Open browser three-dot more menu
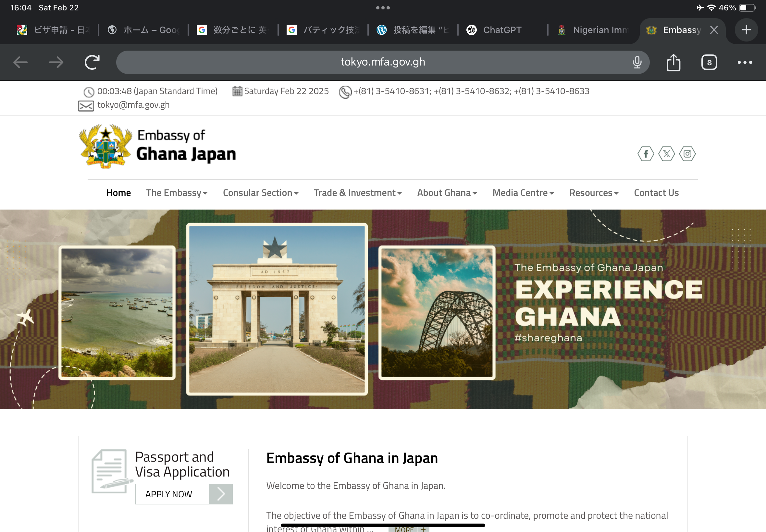 (x=744, y=62)
